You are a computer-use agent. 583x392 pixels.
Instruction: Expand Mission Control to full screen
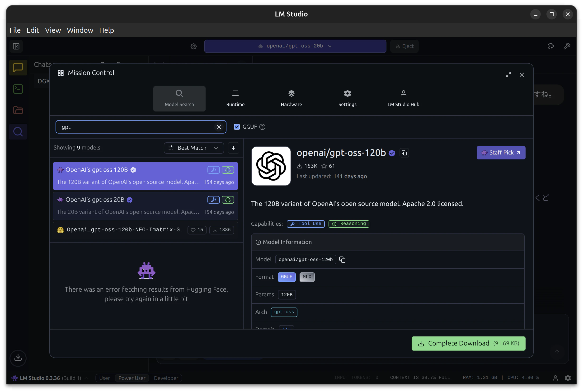[x=508, y=75]
